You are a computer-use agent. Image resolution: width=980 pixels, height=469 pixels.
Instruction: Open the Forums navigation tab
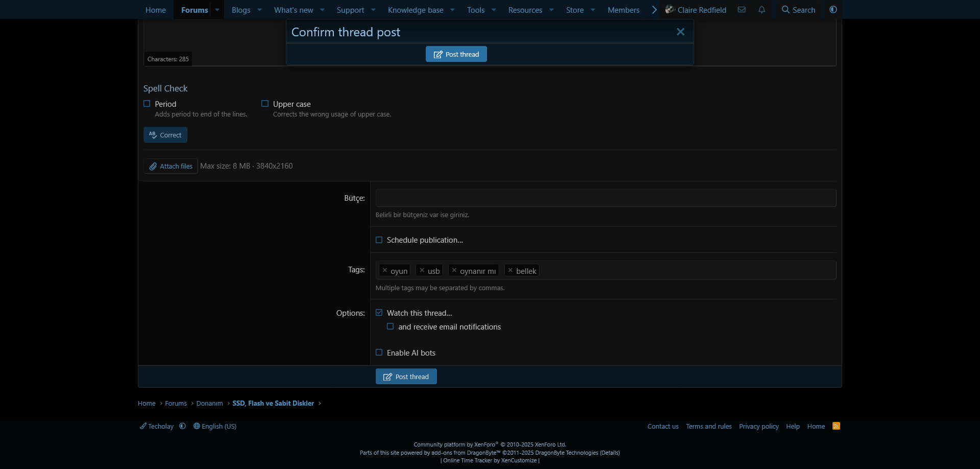point(194,10)
